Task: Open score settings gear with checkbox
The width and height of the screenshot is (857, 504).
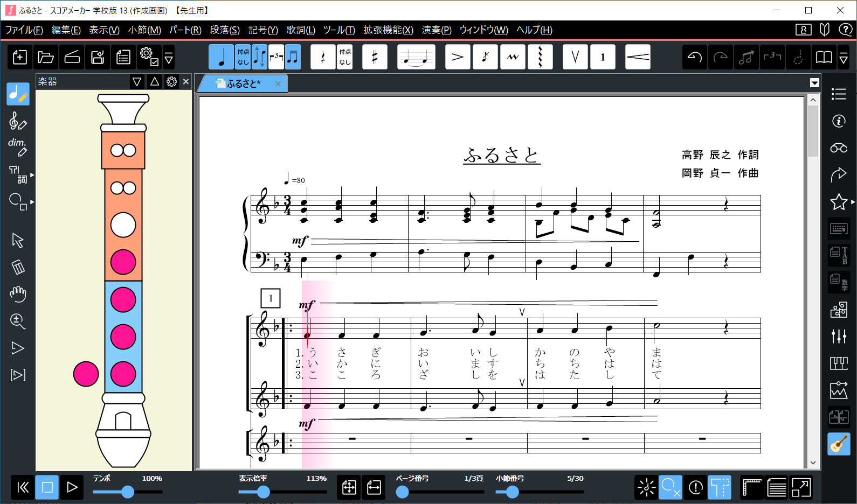Action: (x=149, y=57)
